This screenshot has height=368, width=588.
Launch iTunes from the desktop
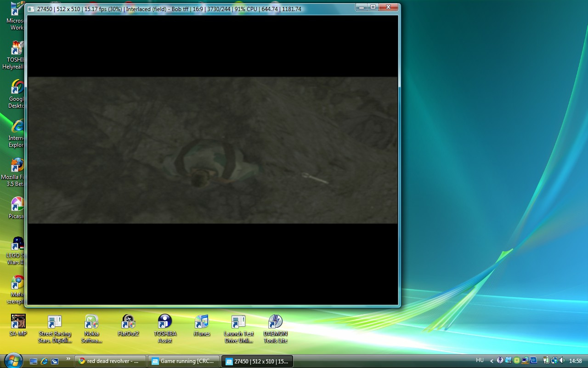tap(202, 325)
